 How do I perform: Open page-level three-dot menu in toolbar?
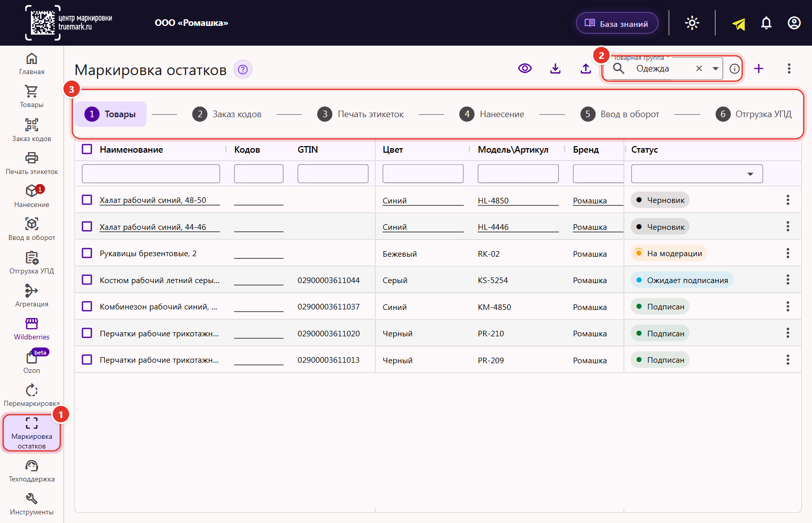point(789,68)
